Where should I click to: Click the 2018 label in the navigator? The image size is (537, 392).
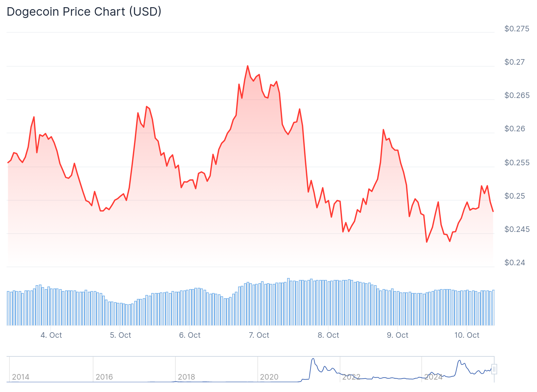pos(187,377)
